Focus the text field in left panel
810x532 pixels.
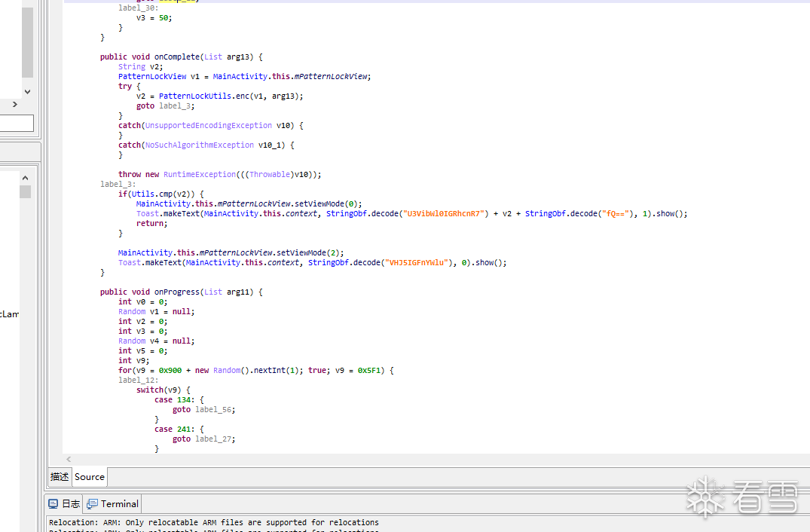point(17,123)
